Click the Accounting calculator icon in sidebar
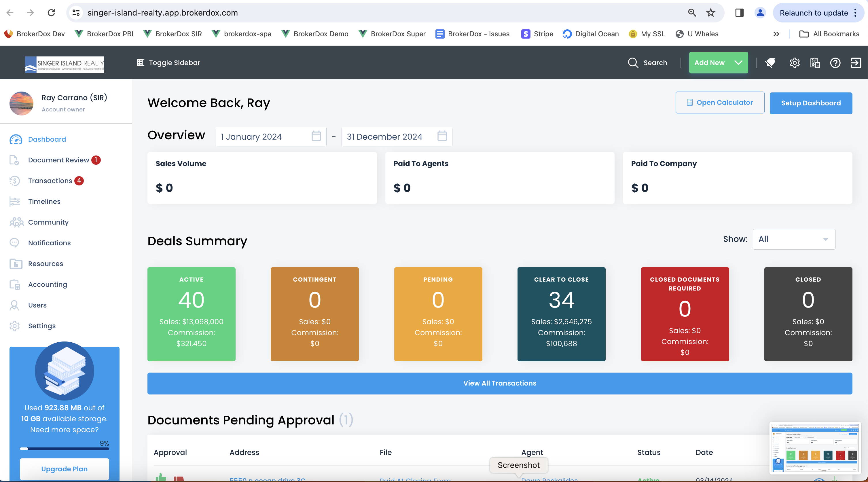 click(15, 284)
